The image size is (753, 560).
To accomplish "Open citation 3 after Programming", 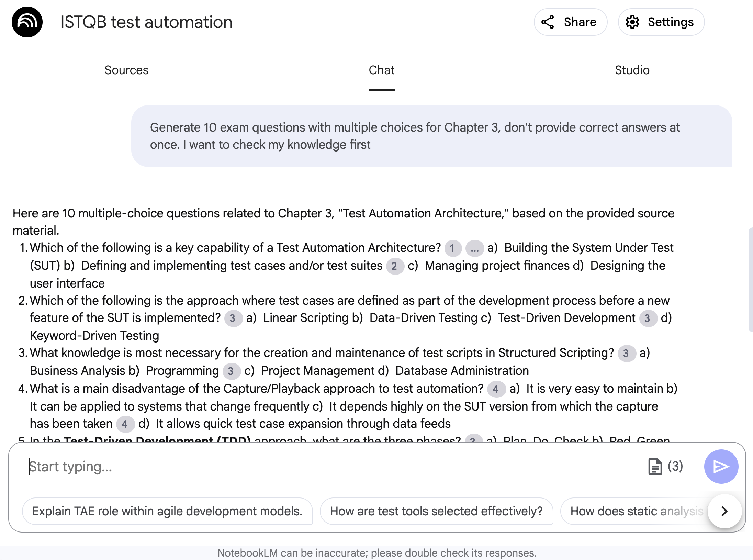I will pyautogui.click(x=231, y=371).
